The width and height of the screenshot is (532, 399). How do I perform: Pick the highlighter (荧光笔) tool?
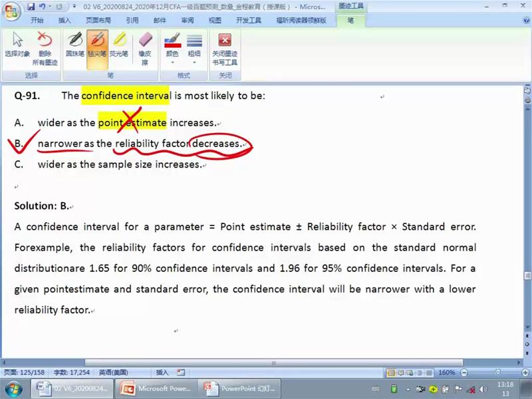119,45
